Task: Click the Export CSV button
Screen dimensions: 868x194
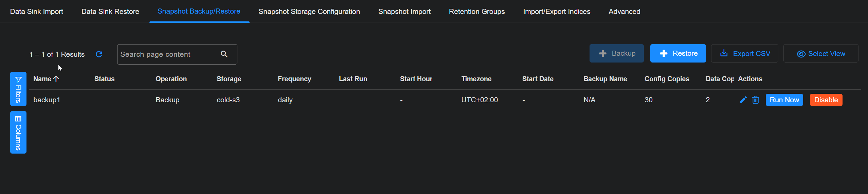Action: [744, 54]
